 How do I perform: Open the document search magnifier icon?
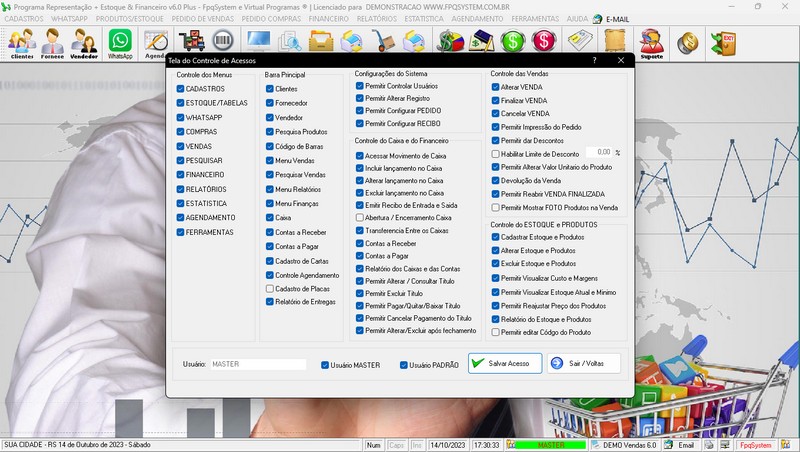coord(290,41)
